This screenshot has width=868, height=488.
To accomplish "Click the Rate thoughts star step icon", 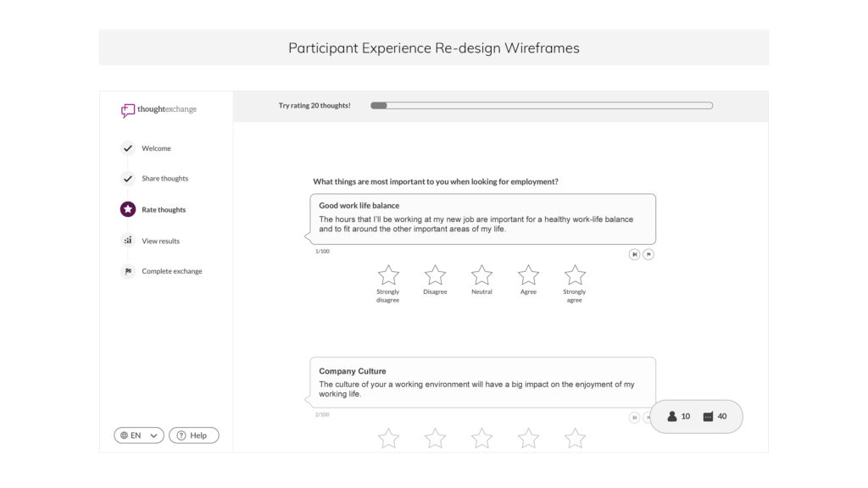I will [128, 209].
